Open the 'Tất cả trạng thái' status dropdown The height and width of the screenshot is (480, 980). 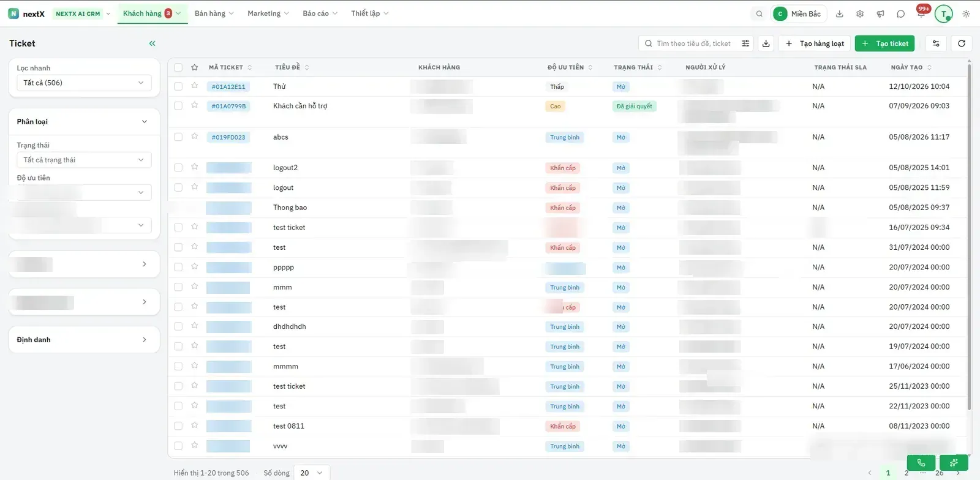[x=84, y=160]
